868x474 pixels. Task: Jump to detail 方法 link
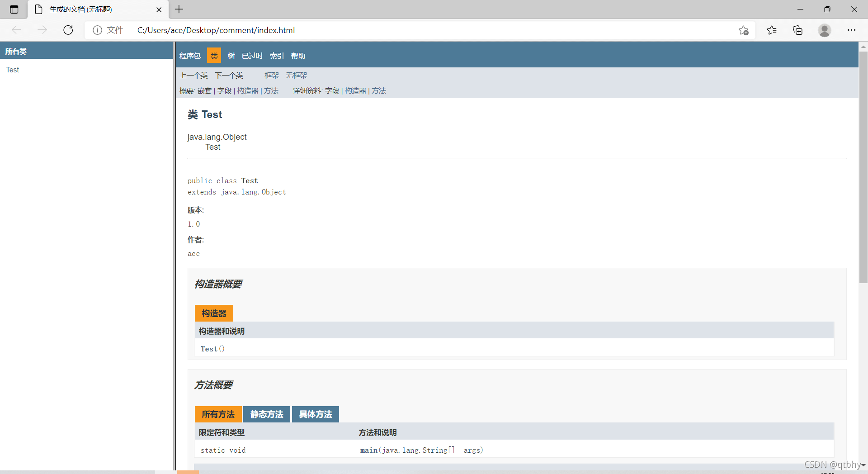379,91
